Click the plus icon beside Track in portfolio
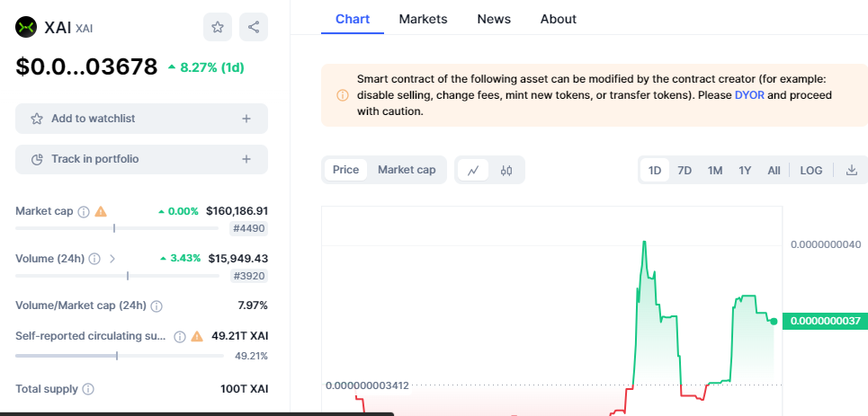Screen dimensions: 868x416 click(x=246, y=159)
